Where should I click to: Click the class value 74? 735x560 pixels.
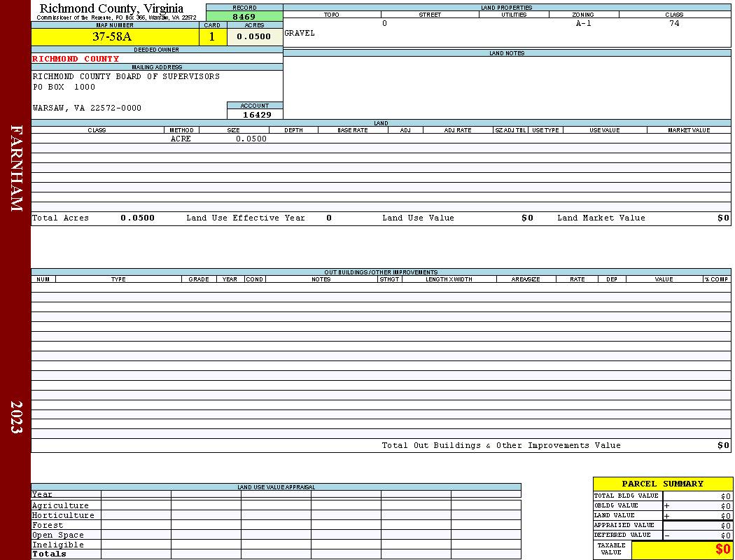coord(674,23)
